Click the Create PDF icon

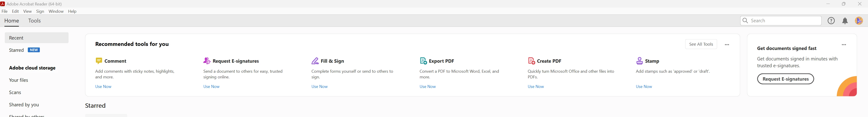click(531, 61)
